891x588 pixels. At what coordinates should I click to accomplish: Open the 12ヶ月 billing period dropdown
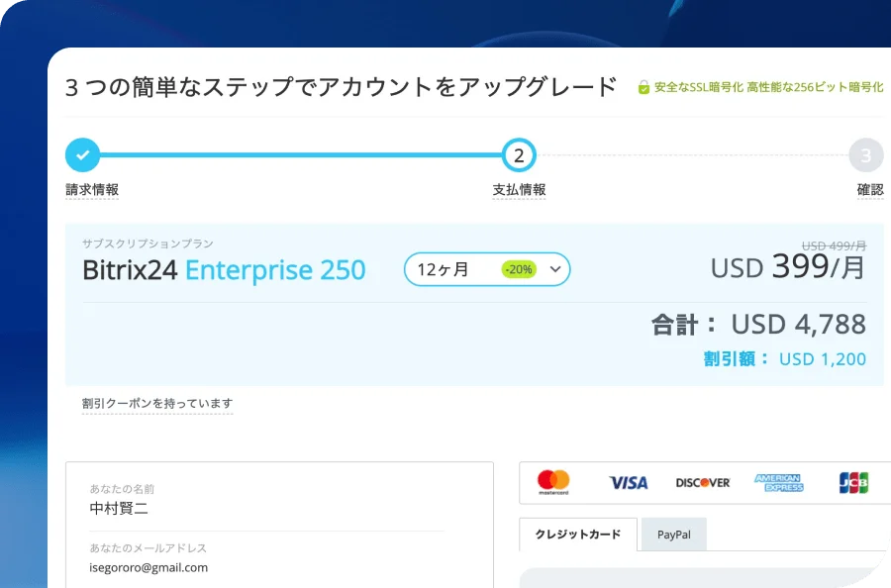pyautogui.click(x=487, y=269)
